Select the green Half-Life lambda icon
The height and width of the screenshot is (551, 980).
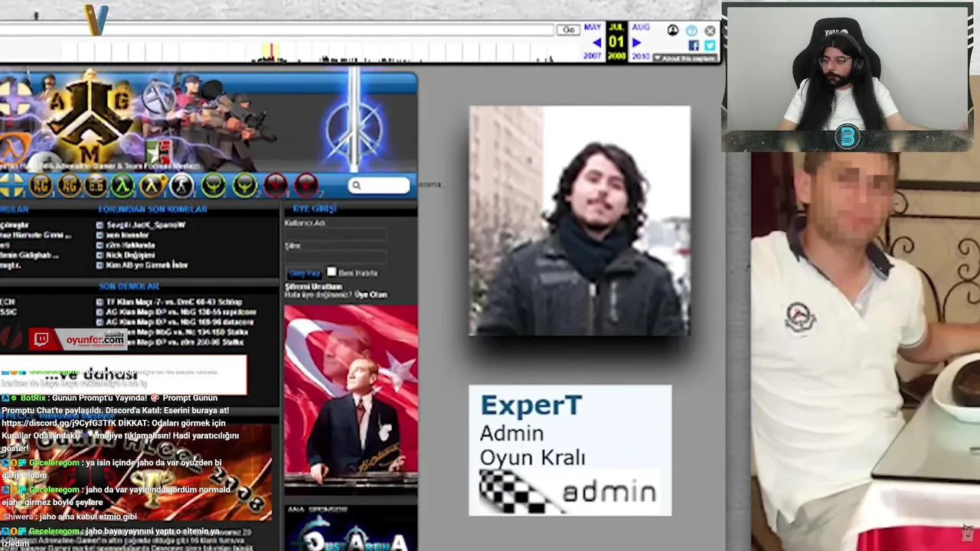pyautogui.click(x=122, y=184)
